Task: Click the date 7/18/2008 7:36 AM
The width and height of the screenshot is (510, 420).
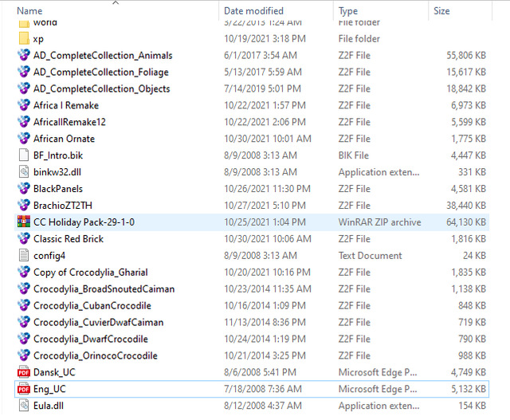Action: [263, 389]
